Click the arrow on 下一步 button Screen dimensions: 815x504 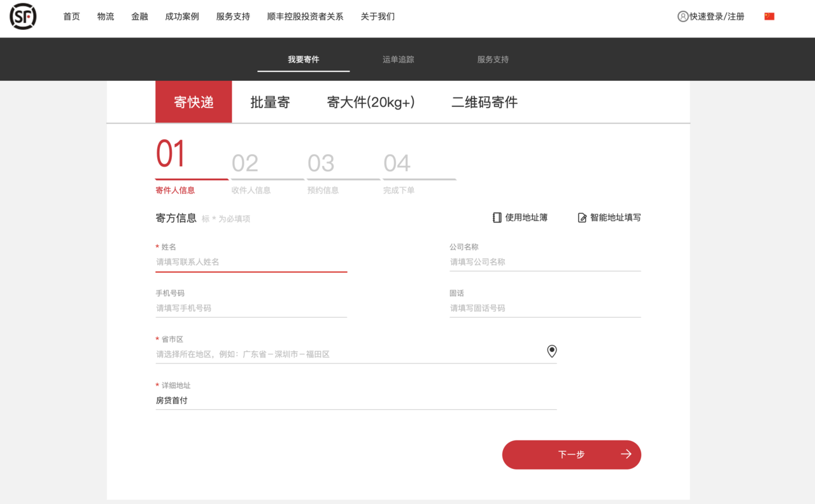626,454
